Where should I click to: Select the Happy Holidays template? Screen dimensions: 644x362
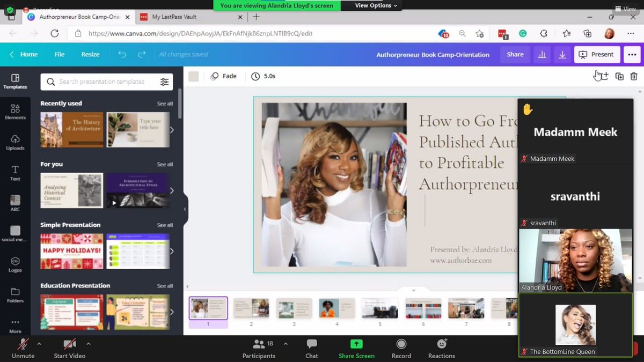click(x=71, y=251)
